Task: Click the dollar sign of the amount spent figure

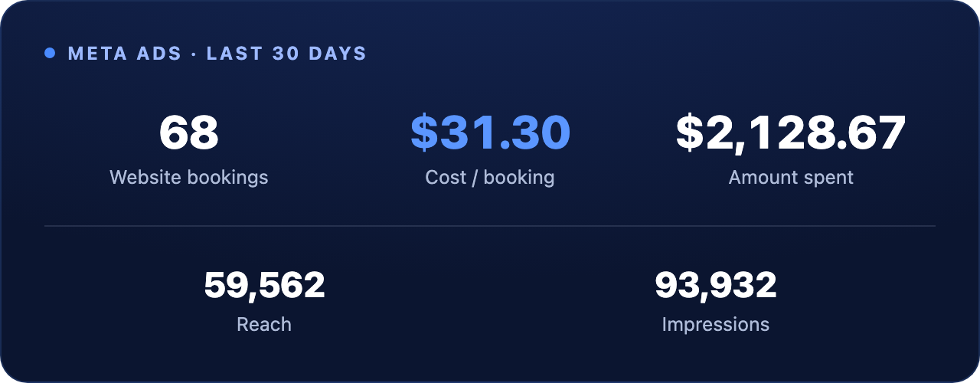Action: [689, 133]
